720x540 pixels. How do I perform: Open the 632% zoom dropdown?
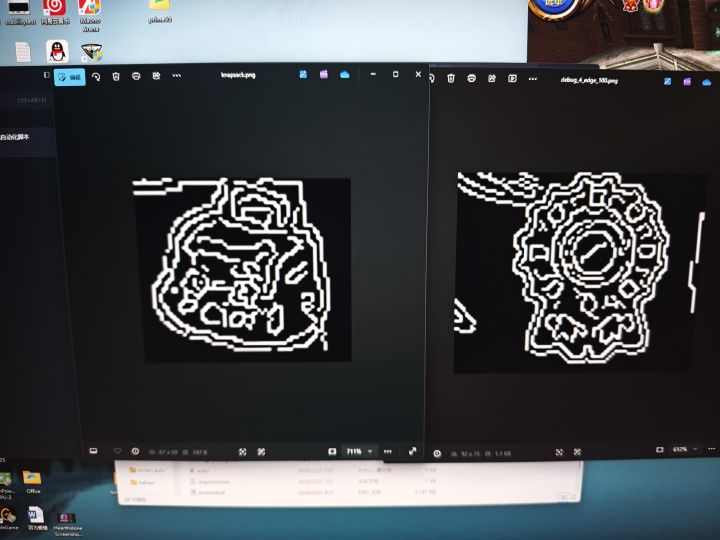pos(685,449)
